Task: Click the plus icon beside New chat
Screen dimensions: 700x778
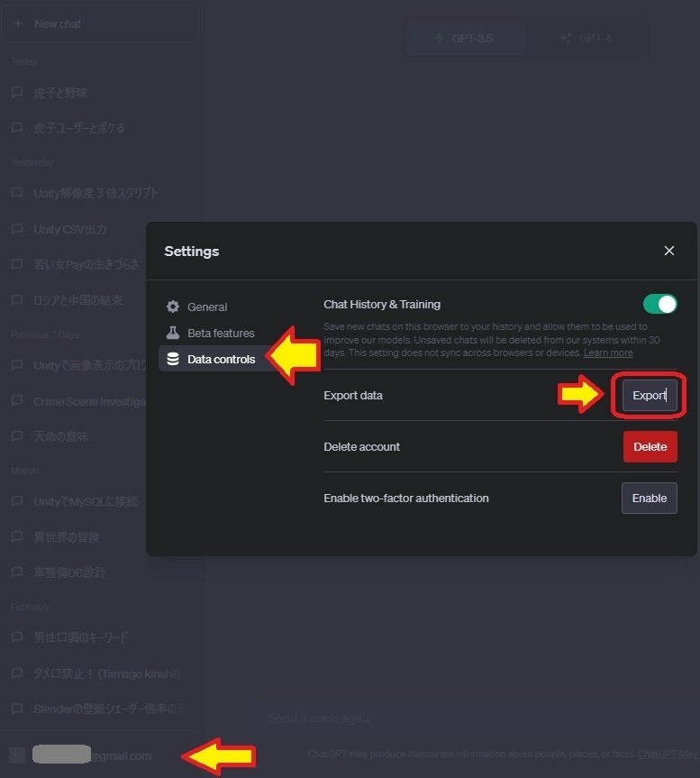Action: [18, 23]
